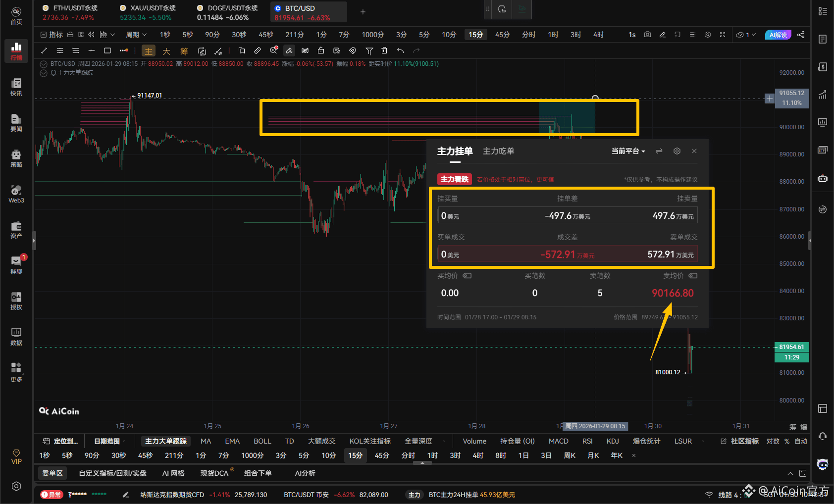834x504 pixels.
Task: Share the chart via the share icon
Action: tap(801, 35)
